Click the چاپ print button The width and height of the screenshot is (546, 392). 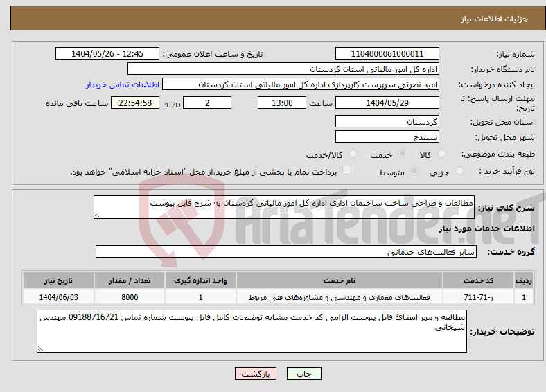point(304,373)
